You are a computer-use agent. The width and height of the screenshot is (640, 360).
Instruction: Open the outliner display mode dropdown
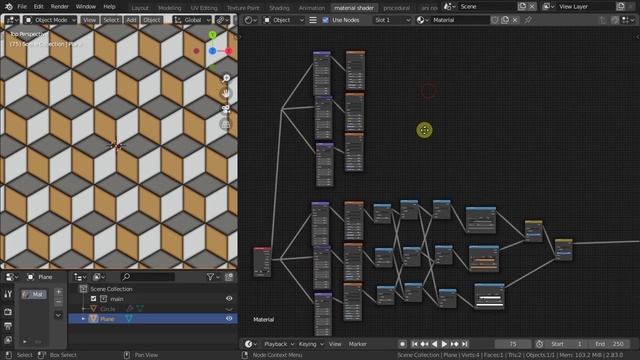pyautogui.click(x=99, y=277)
